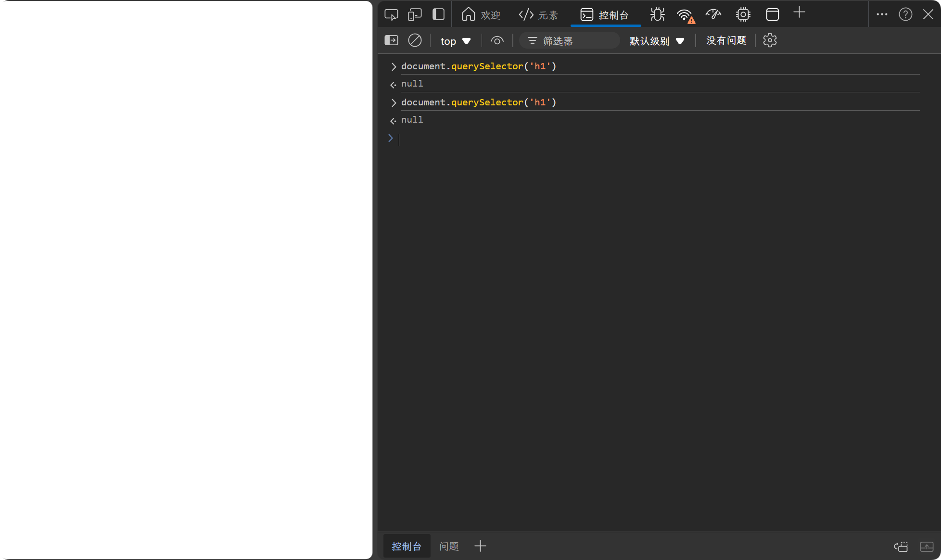Image resolution: width=941 pixels, height=560 pixels.
Task: Focus the 筛选器 filter input
Action: [570, 41]
